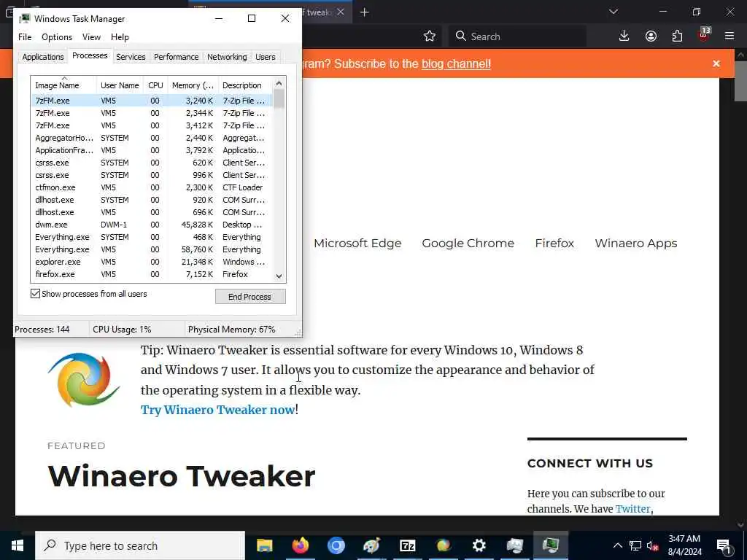
Task: Open Firefox hamburger application menu
Action: click(x=729, y=36)
